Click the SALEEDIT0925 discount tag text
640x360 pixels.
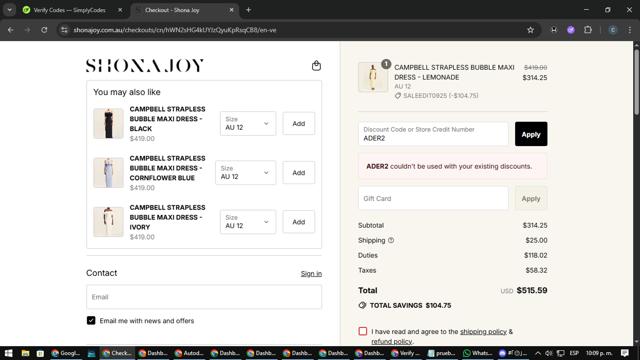tap(440, 96)
